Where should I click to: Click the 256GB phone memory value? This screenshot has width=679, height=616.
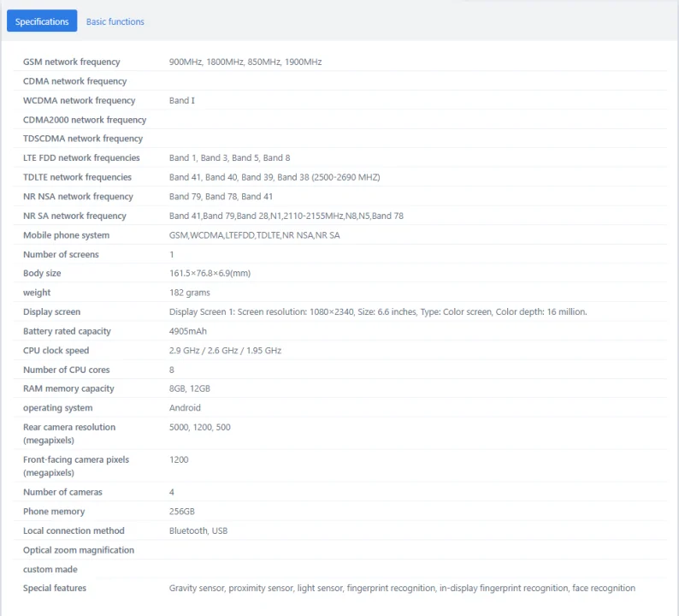(181, 512)
